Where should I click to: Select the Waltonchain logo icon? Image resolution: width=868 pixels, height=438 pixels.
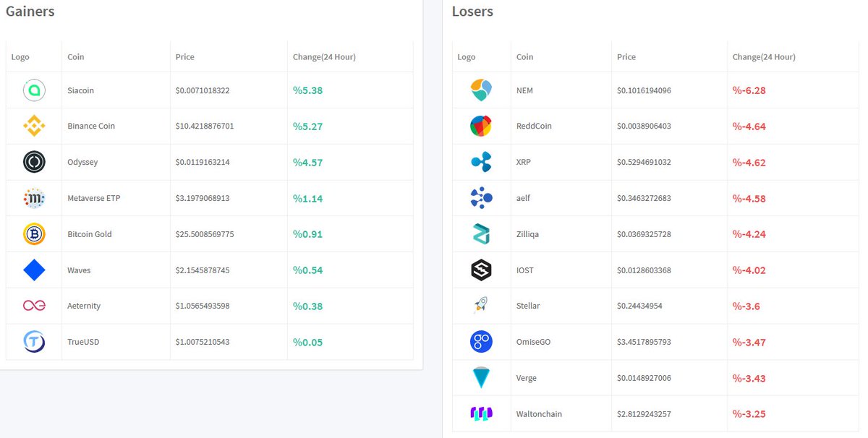482,413
